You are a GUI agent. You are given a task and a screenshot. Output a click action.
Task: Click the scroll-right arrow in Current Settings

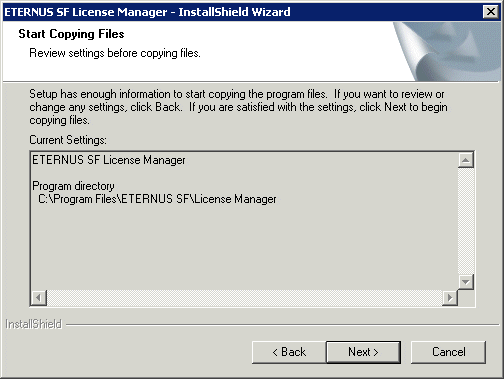(450, 297)
